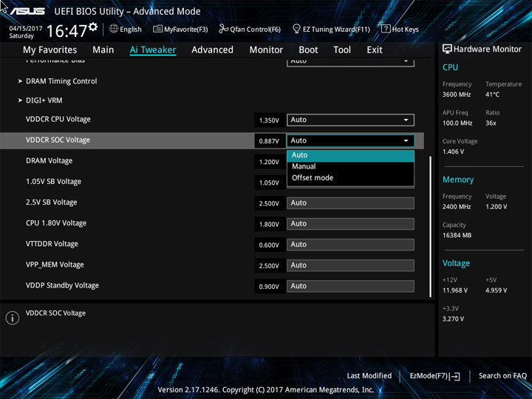Click the ASUS logo
The image size is (532, 399).
(27, 11)
